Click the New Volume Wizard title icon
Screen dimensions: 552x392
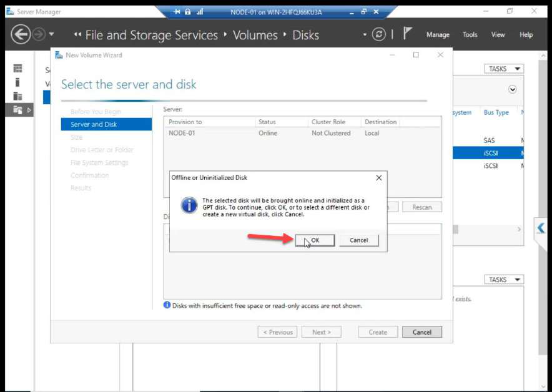(x=59, y=55)
